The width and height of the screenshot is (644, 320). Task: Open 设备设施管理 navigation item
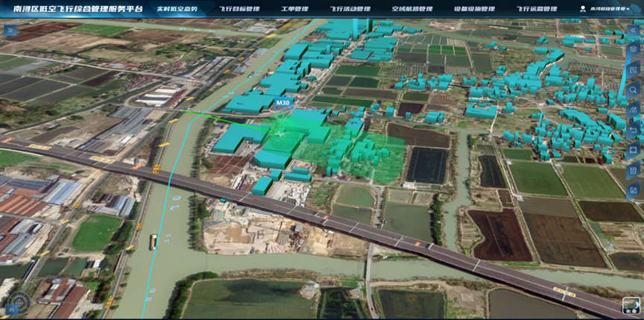473,9
